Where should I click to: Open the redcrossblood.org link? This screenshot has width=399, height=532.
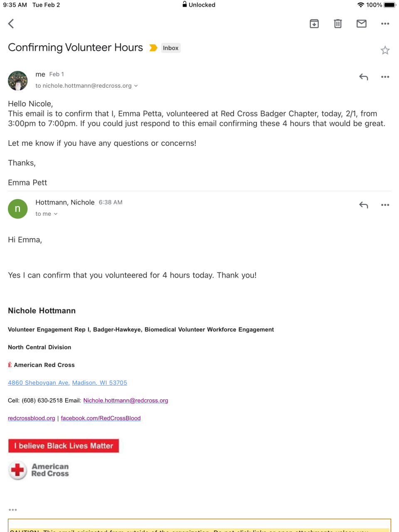tap(31, 418)
